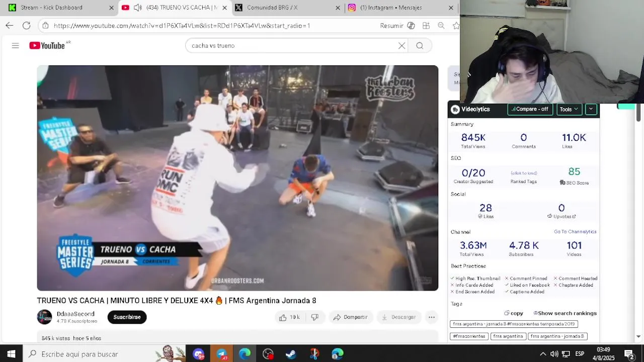Close the Instagram Mensajes tab
644x362 pixels.
tap(451, 8)
